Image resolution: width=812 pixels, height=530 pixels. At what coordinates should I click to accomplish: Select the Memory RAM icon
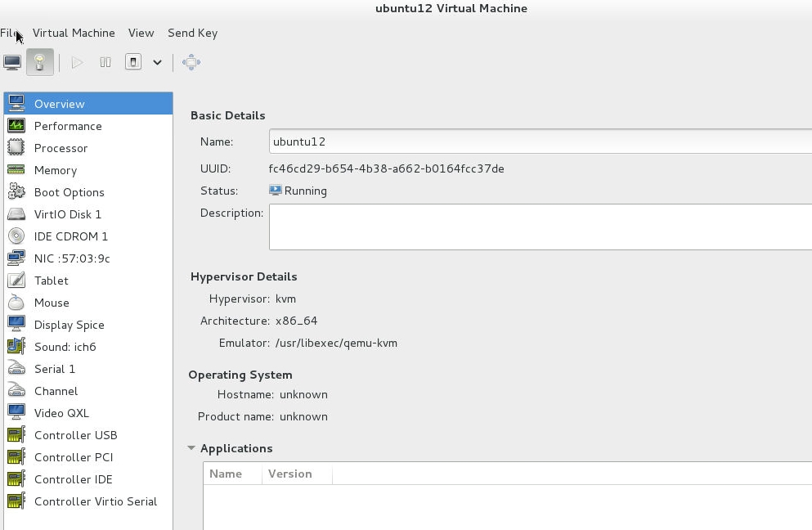pyautogui.click(x=16, y=169)
